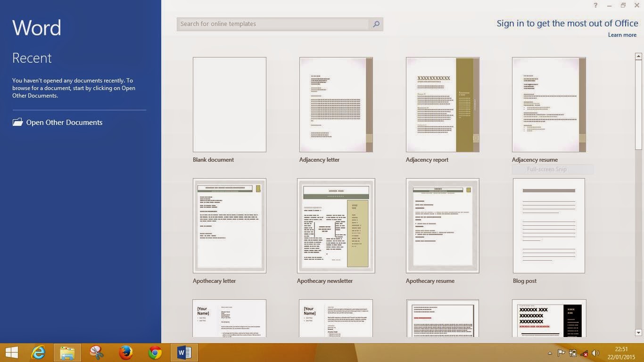Click the Adjacency letter label text
Viewport: 644px width, 362px height.
319,160
